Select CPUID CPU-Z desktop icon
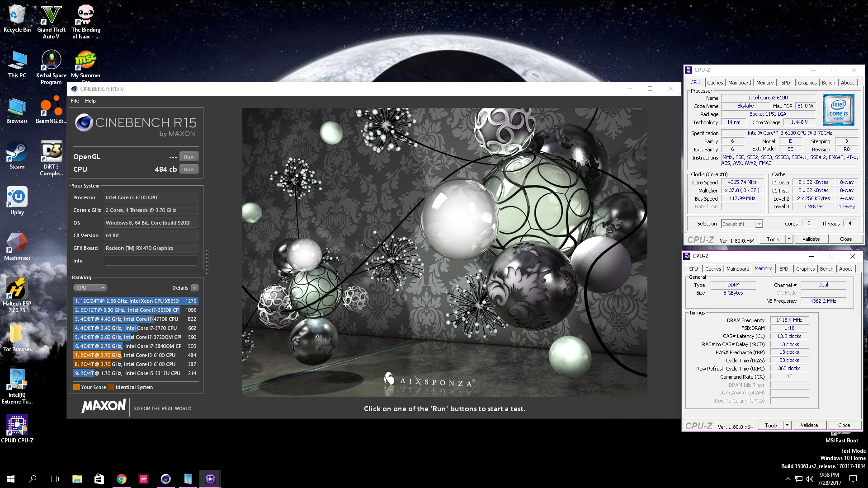The height and width of the screenshot is (488, 868). 17,429
